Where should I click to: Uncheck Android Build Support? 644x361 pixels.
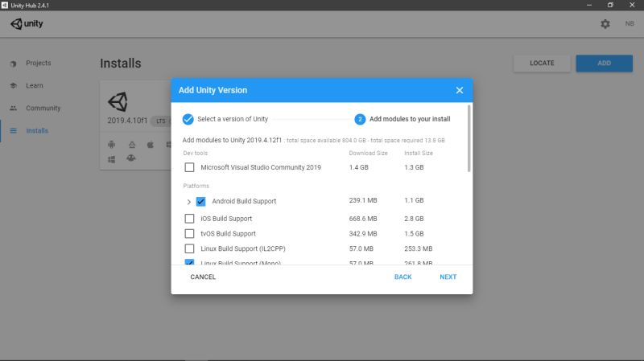coord(200,202)
